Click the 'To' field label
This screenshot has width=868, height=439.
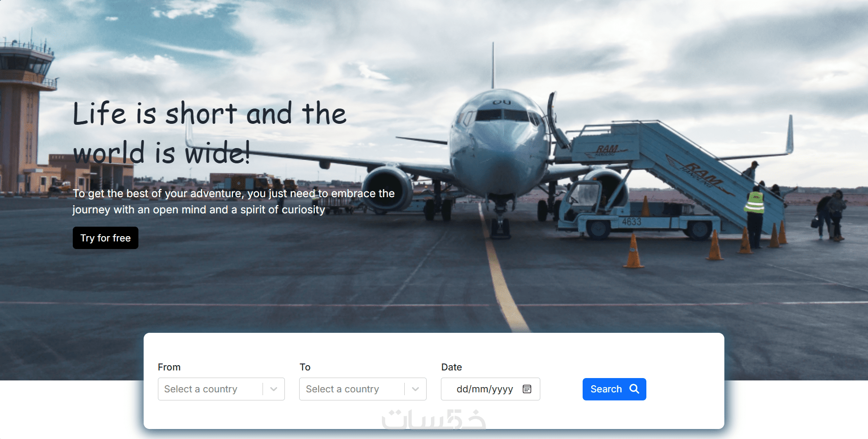(x=305, y=367)
